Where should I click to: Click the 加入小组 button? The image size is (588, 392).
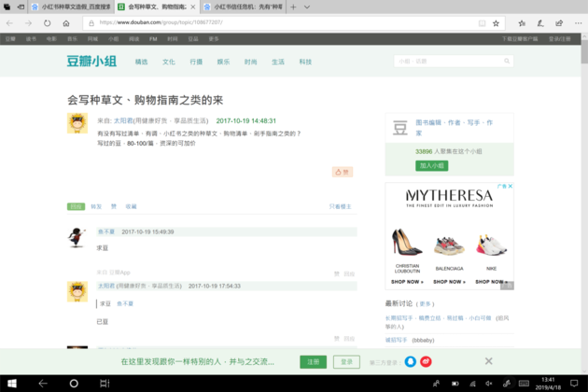(x=431, y=166)
